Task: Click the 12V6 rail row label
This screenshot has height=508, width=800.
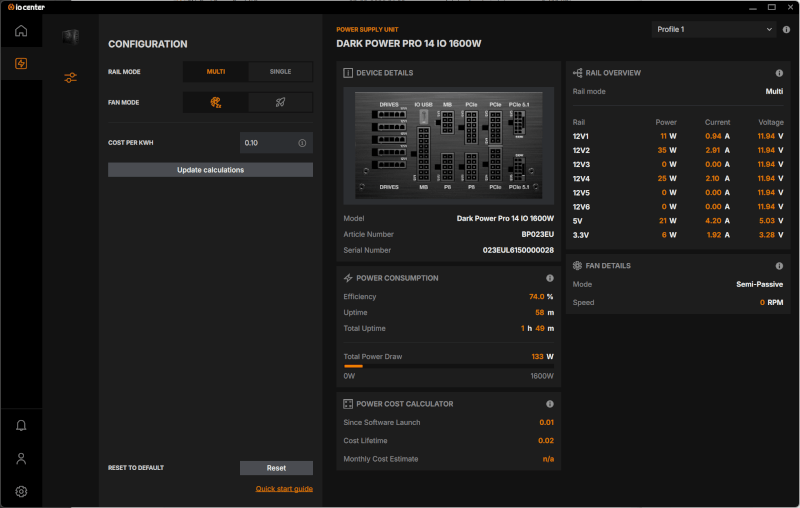Action: click(x=581, y=207)
